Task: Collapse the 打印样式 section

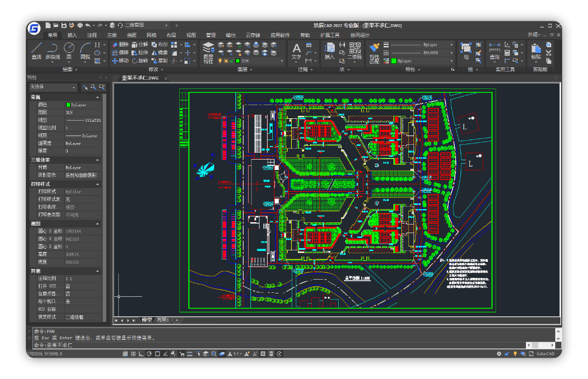Action: (98, 184)
